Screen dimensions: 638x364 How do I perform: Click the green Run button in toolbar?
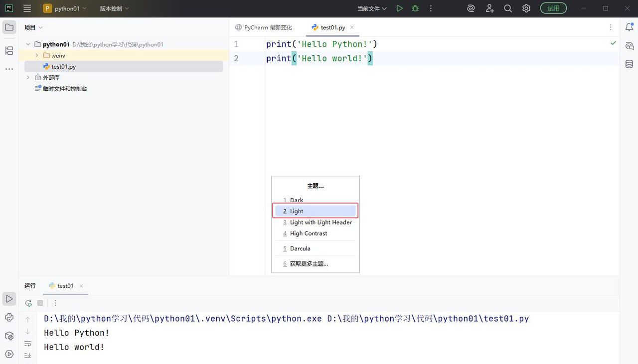(x=399, y=8)
